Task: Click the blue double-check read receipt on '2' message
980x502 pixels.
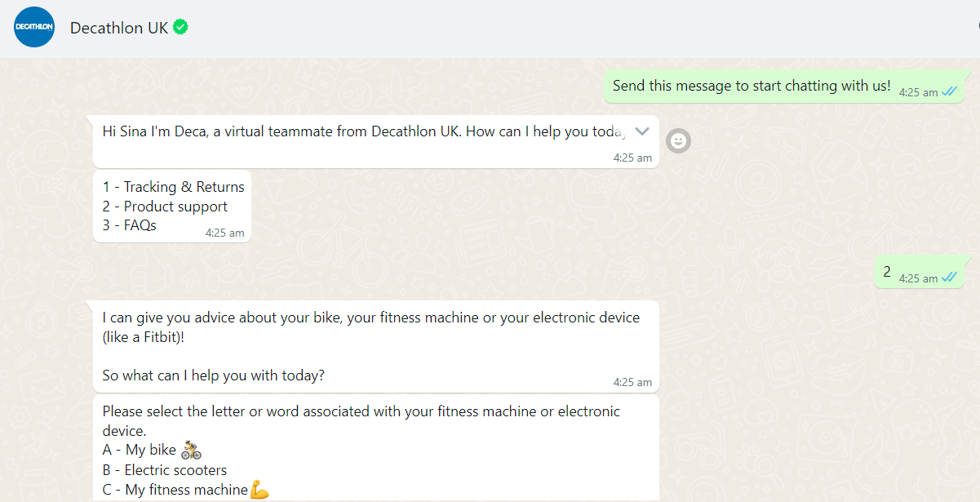Action: 948,278
